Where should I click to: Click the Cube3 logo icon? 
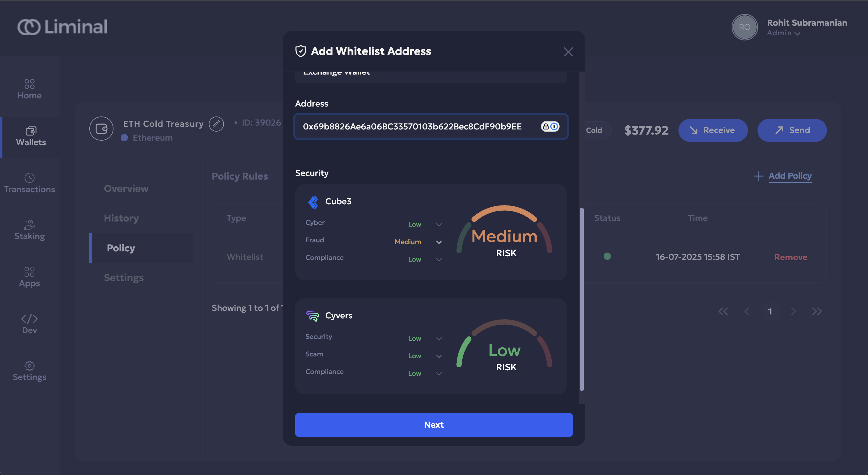pyautogui.click(x=313, y=202)
